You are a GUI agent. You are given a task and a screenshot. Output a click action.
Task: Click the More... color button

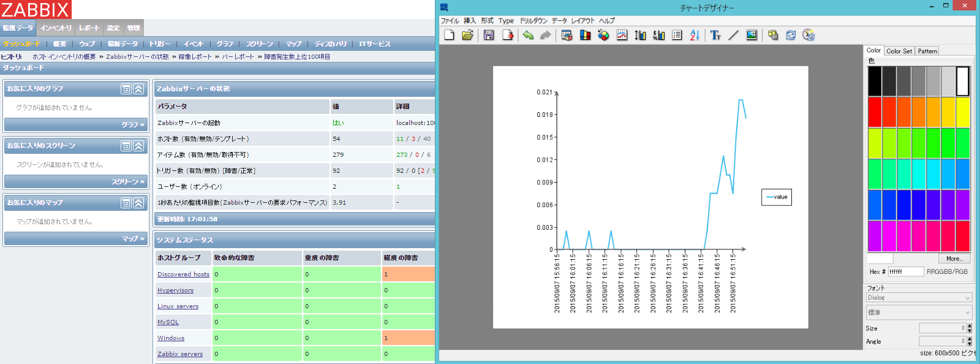click(954, 259)
